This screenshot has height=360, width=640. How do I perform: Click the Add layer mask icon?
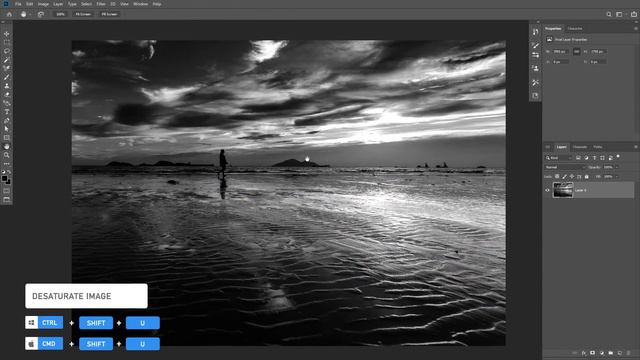point(593,353)
